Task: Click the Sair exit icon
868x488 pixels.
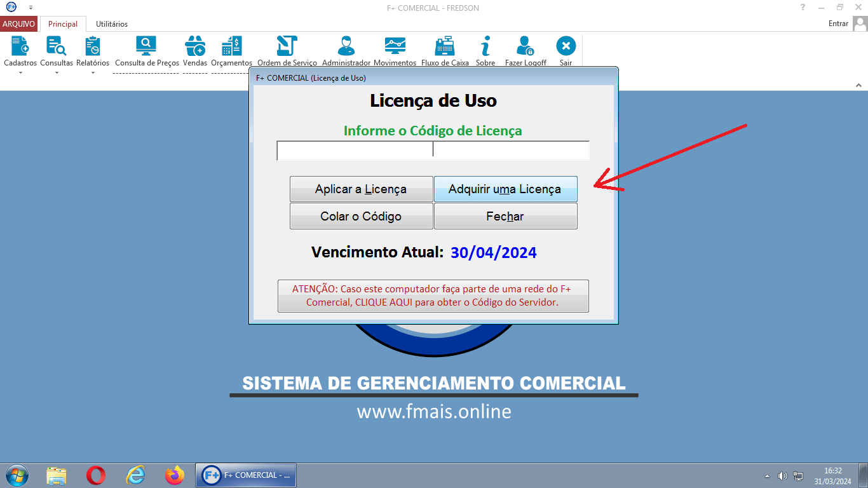Action: coord(566,46)
